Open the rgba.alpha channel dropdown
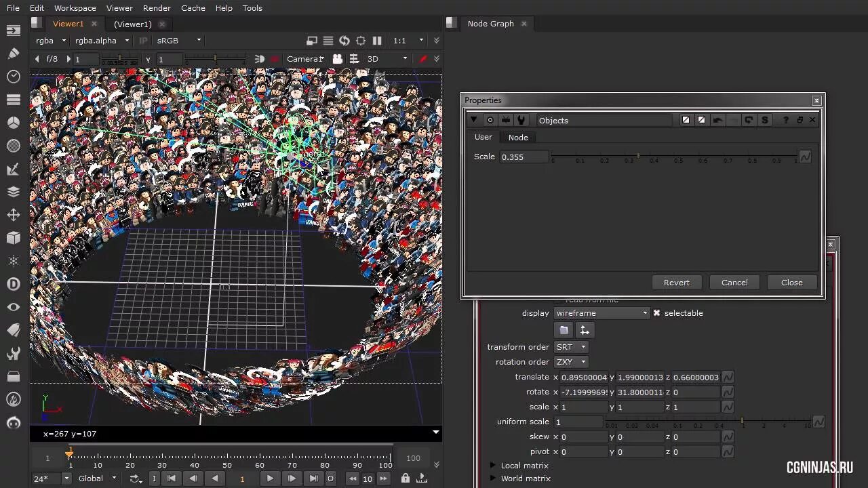The height and width of the screenshot is (488, 868). (x=102, y=41)
